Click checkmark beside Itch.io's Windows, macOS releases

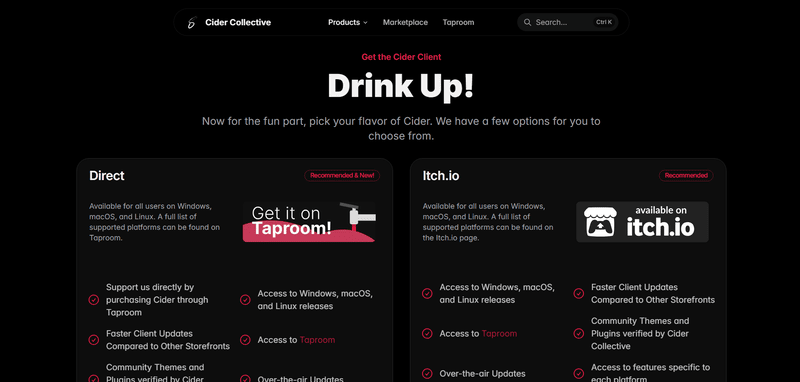(x=427, y=293)
